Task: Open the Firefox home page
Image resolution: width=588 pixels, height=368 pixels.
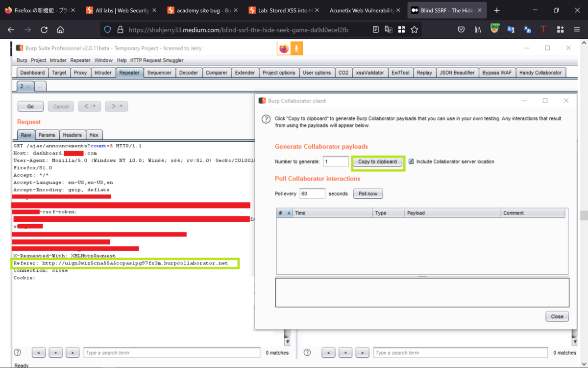Action: pos(60,30)
